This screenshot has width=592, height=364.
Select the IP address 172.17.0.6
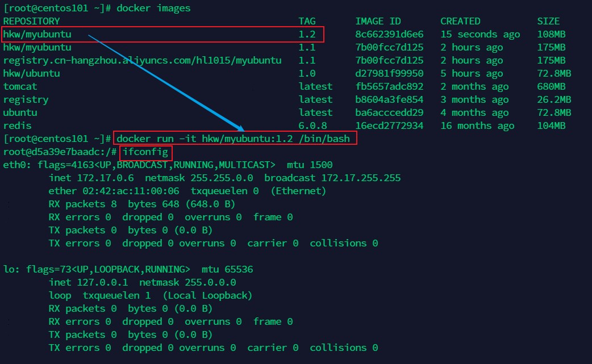(105, 178)
